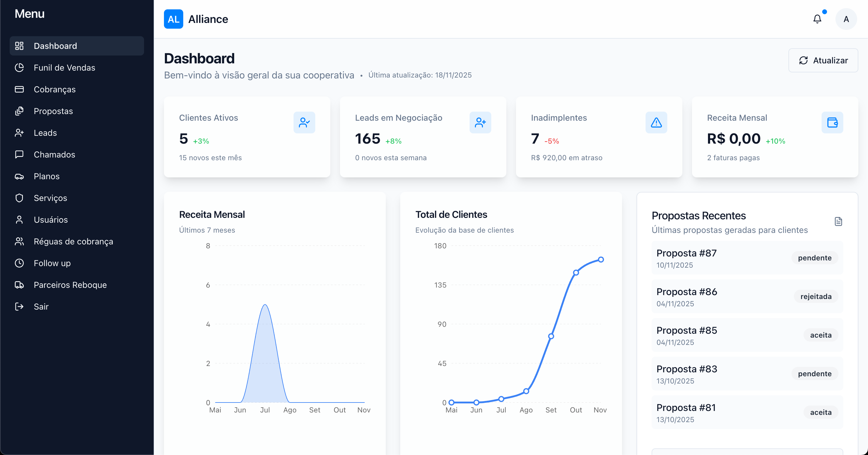
Task: Select the Dashboard grid icon in sidebar
Action: point(19,46)
